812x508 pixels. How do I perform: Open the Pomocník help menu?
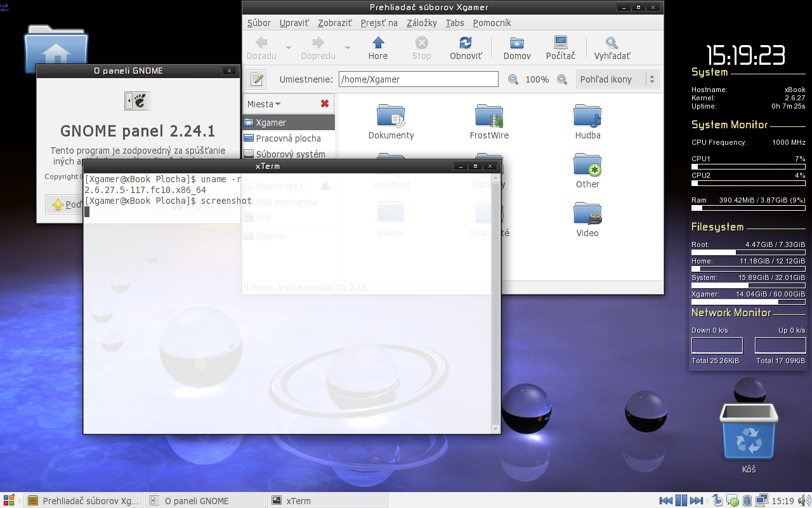492,23
